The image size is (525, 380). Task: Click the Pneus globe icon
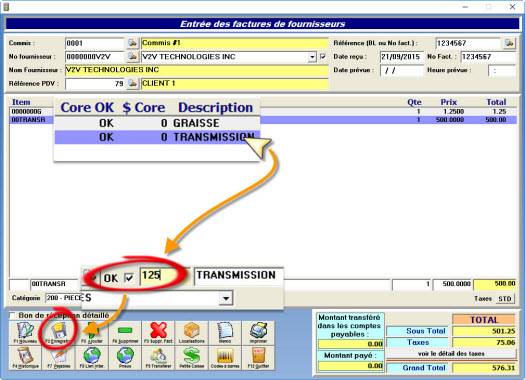[125, 358]
